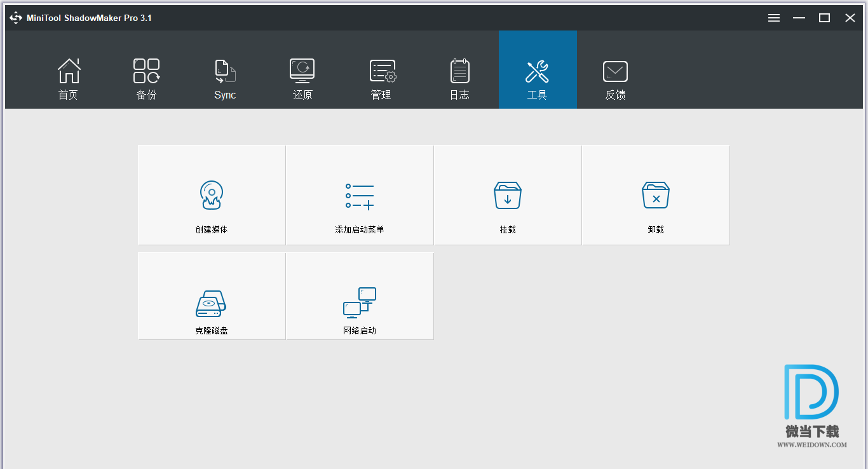Click the 创建媒体 label text
This screenshot has width=868, height=469.
pos(212,229)
